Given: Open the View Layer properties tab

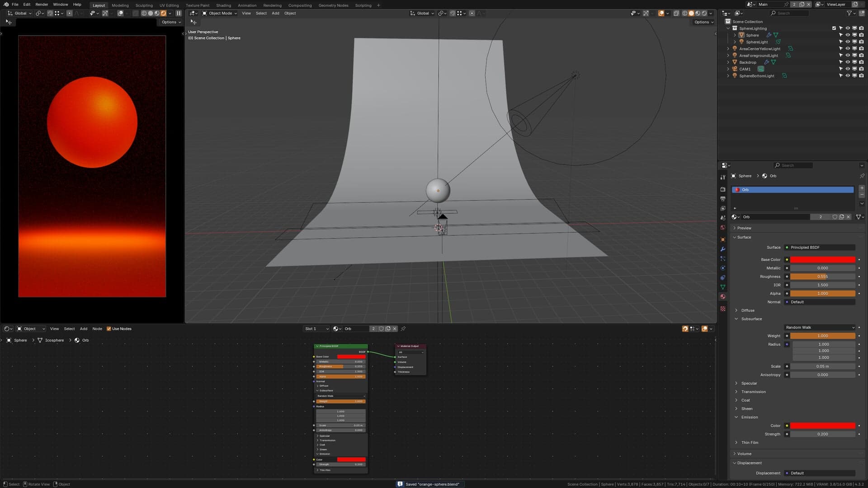Looking at the screenshot, I should (x=723, y=208).
